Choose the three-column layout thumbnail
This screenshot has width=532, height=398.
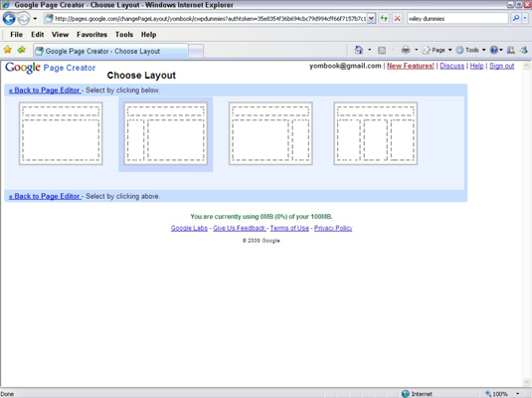click(x=375, y=133)
